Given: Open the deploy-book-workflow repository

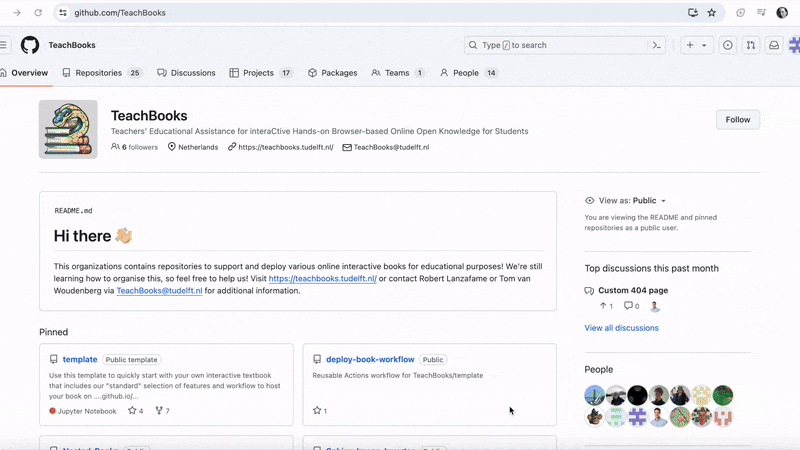Looking at the screenshot, I should pyautogui.click(x=370, y=359).
